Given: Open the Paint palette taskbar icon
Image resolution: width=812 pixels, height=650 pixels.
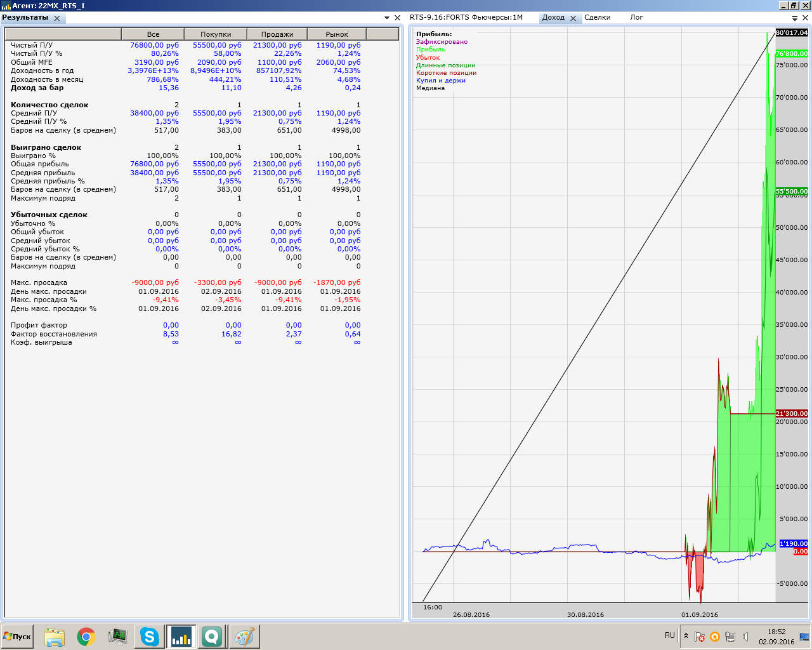Looking at the screenshot, I should 244,636.
